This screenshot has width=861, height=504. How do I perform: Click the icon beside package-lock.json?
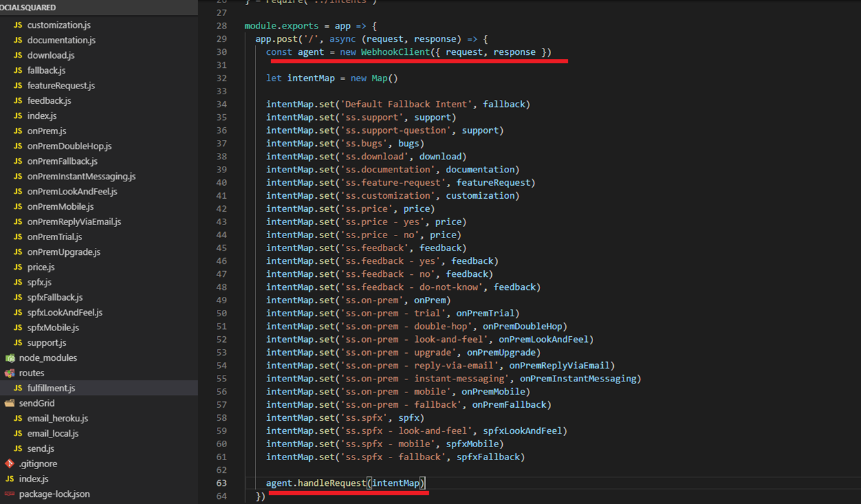pos(10,494)
